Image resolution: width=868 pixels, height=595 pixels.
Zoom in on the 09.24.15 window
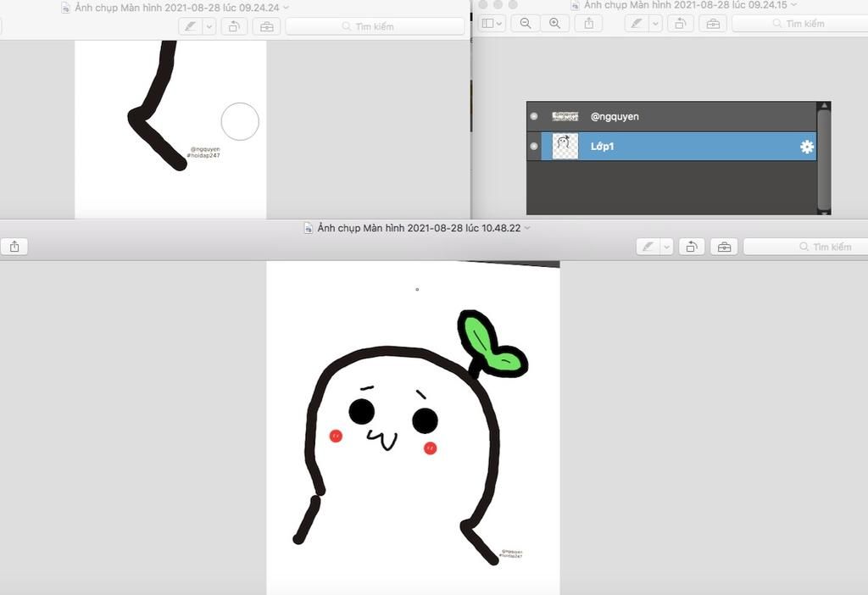pyautogui.click(x=554, y=23)
